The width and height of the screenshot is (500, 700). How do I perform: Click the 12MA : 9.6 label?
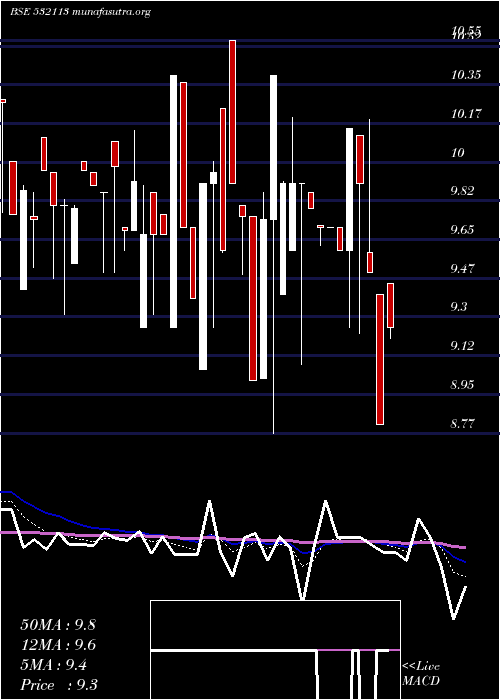[x=58, y=645]
